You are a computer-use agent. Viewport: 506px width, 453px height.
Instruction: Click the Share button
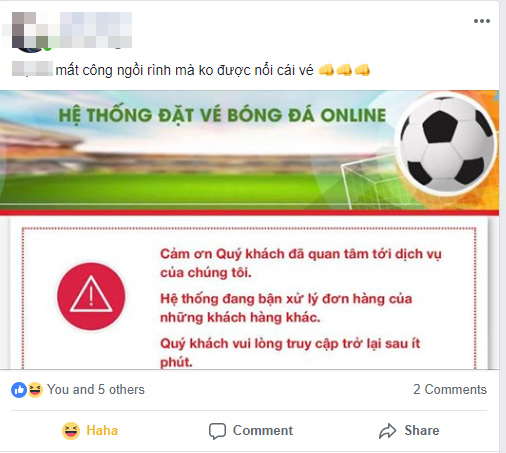(x=409, y=431)
